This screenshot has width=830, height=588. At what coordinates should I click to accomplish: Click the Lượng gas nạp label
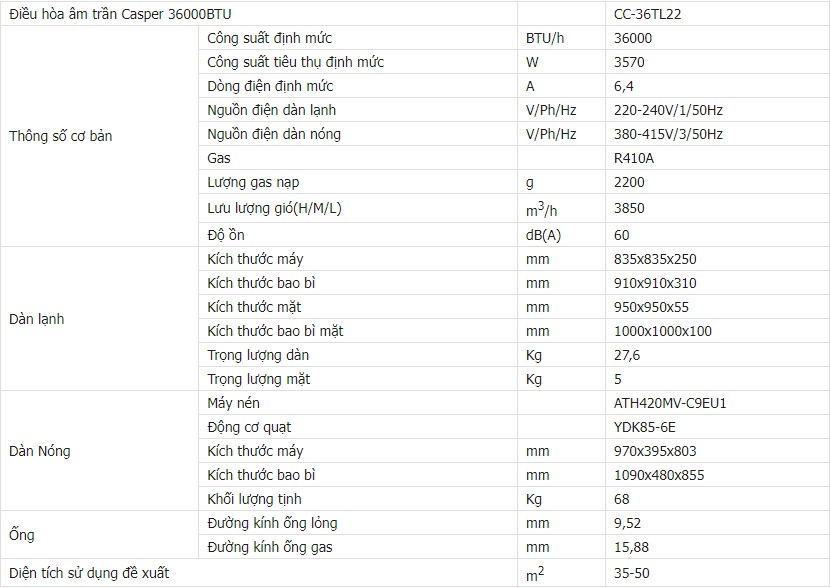coord(253,182)
